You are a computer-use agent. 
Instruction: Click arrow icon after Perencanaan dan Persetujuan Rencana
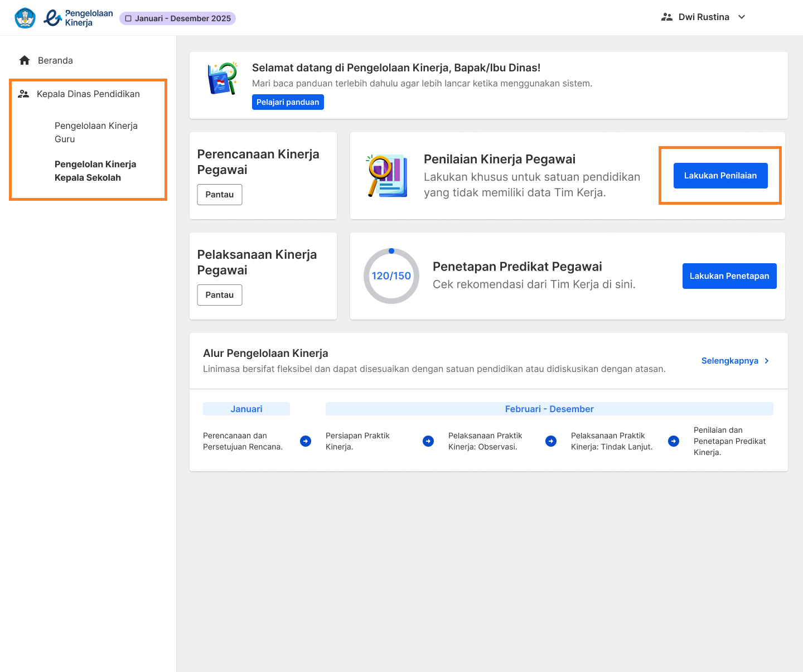306,441
